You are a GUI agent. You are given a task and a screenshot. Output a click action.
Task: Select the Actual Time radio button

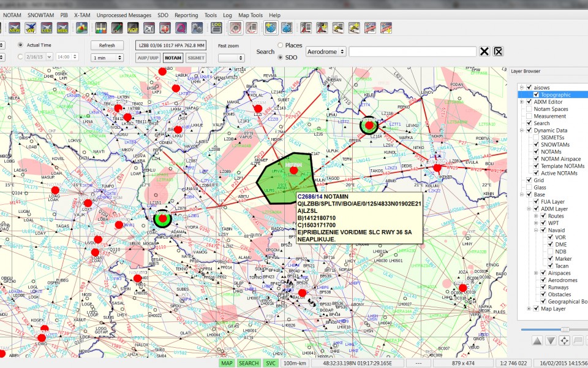pos(20,45)
